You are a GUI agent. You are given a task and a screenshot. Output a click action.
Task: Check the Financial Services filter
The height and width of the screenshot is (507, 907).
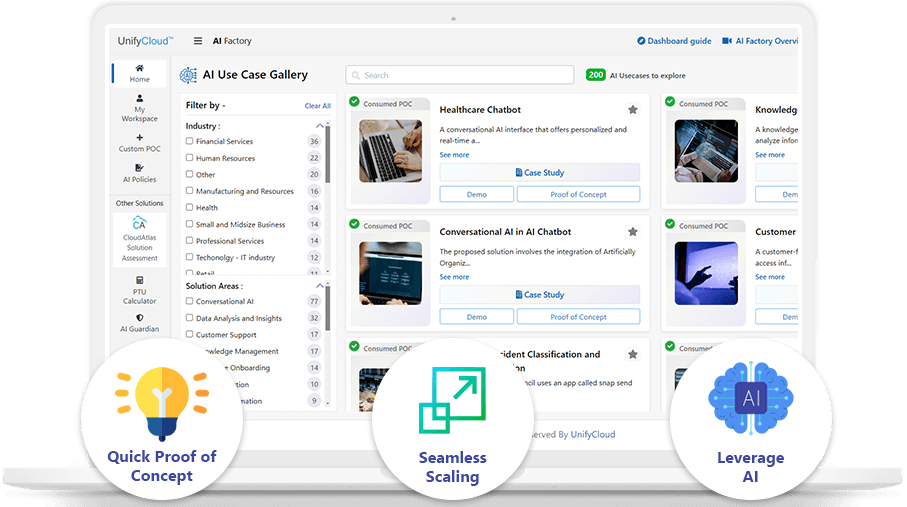189,141
